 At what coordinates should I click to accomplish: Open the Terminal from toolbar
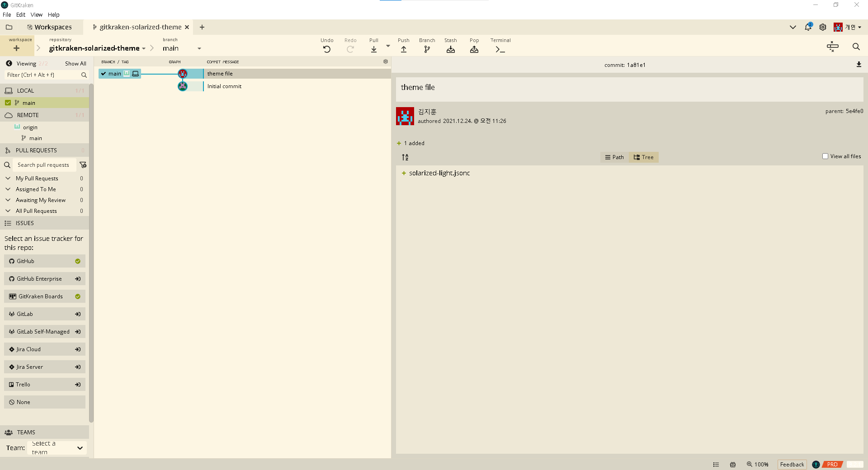tap(500, 49)
